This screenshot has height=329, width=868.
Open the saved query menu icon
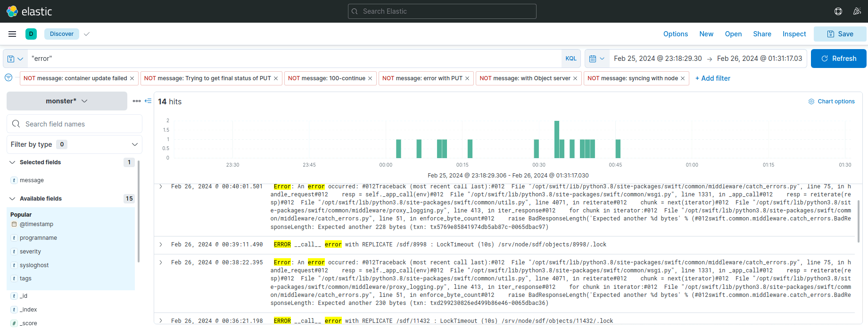pyautogui.click(x=15, y=59)
